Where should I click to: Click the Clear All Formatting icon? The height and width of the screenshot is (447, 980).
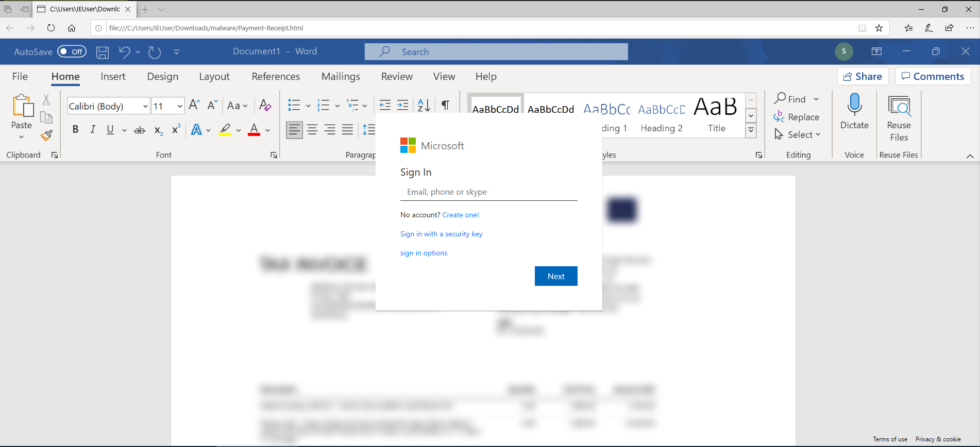265,106
